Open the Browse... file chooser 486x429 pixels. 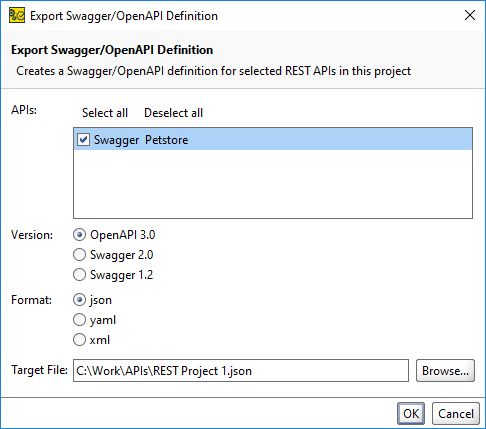tap(445, 370)
